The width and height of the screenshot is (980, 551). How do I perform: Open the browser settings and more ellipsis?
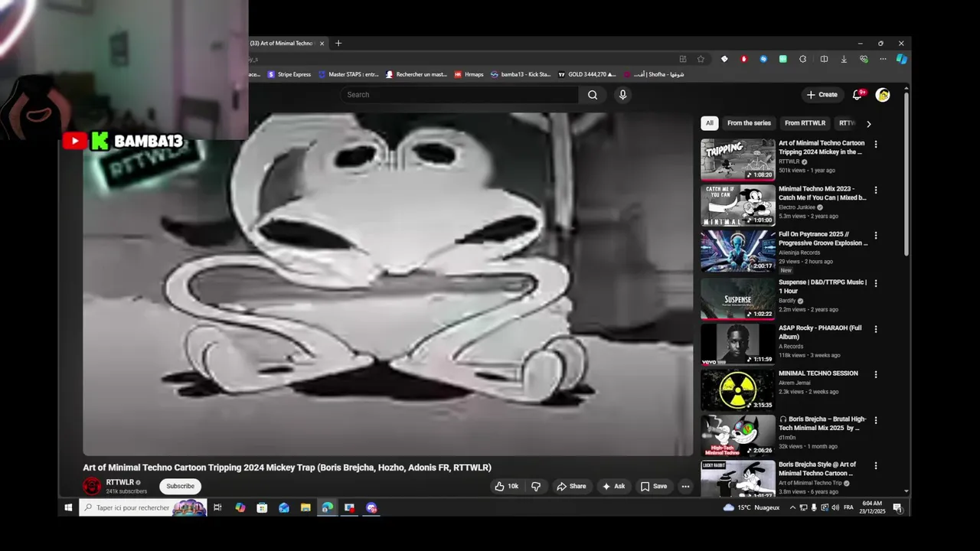[x=883, y=59]
